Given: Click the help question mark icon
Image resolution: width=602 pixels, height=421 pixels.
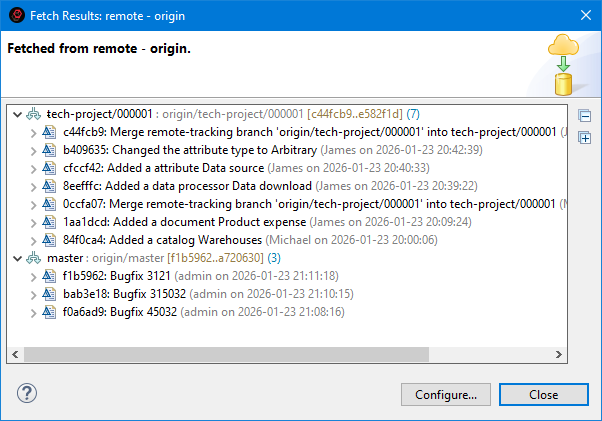Looking at the screenshot, I should [27, 393].
